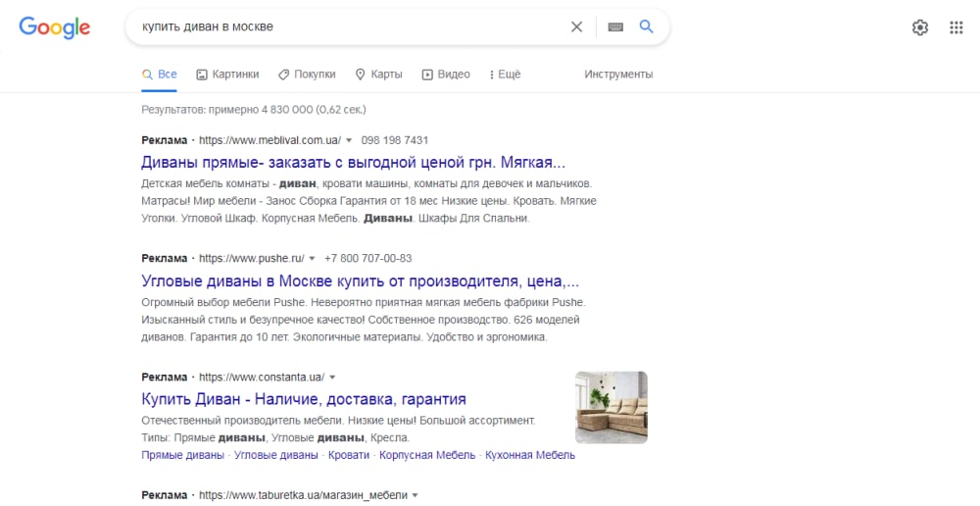Open the Угловые диваны sitelink

tap(275, 455)
